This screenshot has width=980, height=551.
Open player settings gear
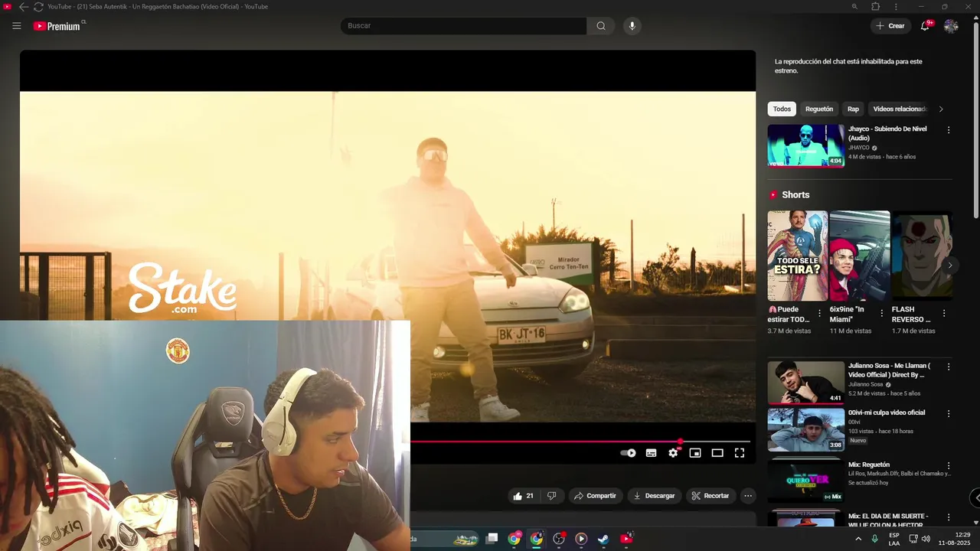pyautogui.click(x=673, y=453)
